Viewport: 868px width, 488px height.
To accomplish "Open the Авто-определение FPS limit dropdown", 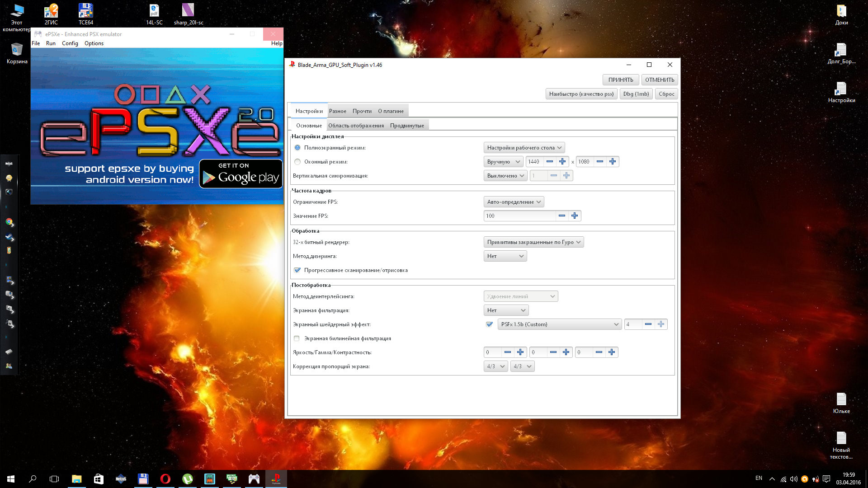I will coord(514,202).
